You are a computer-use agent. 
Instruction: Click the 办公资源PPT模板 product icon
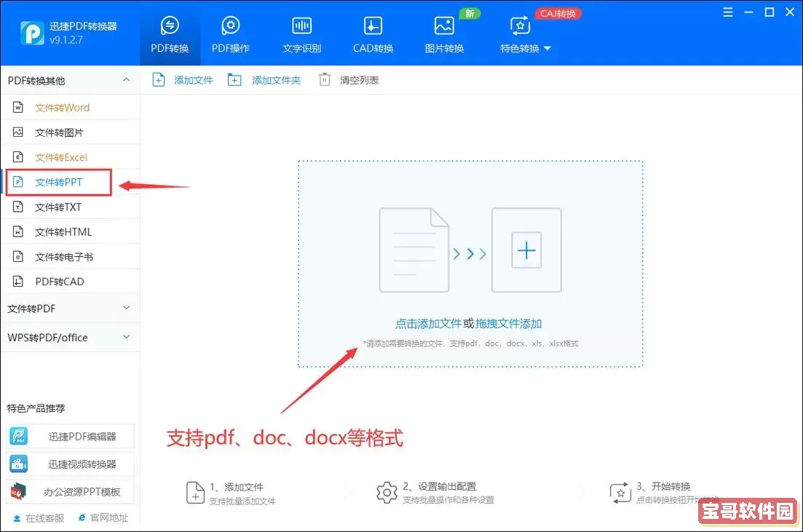tap(19, 491)
